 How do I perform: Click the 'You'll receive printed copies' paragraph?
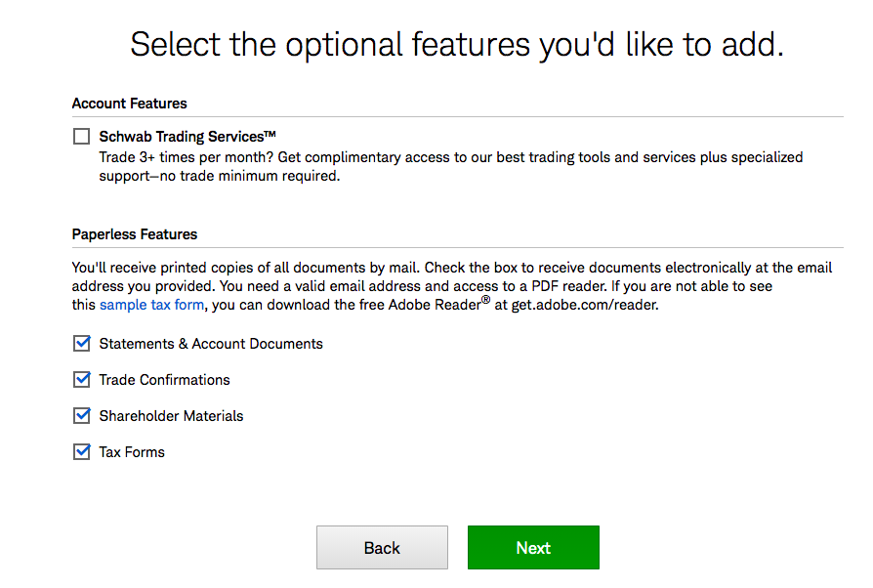pos(452,286)
